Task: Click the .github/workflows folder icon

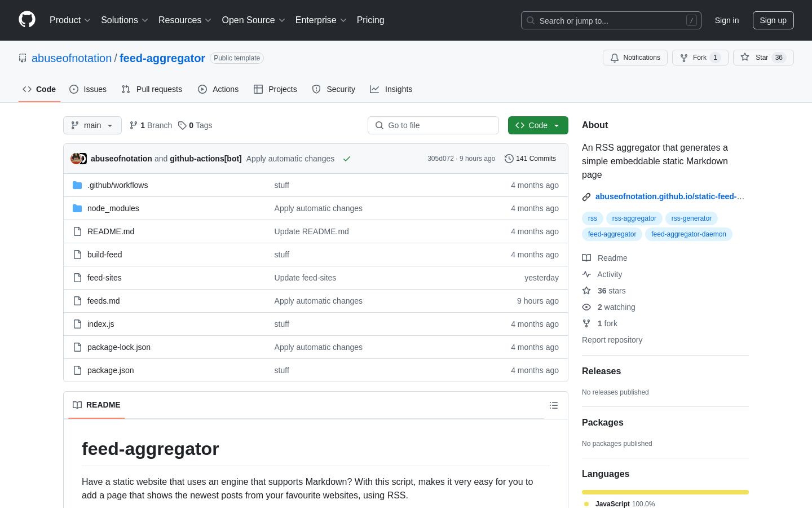Action: click(x=77, y=185)
